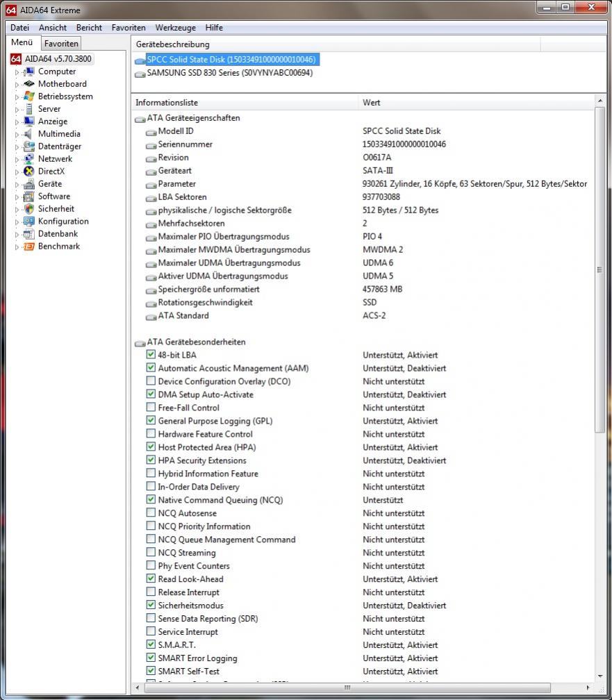Switch to the Favoriten sidebar tab

(61, 43)
